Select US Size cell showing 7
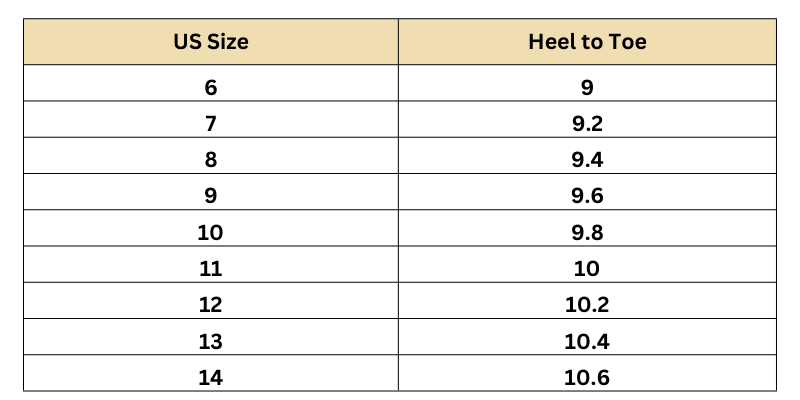Screen dimensions: 800x400 (x=210, y=124)
